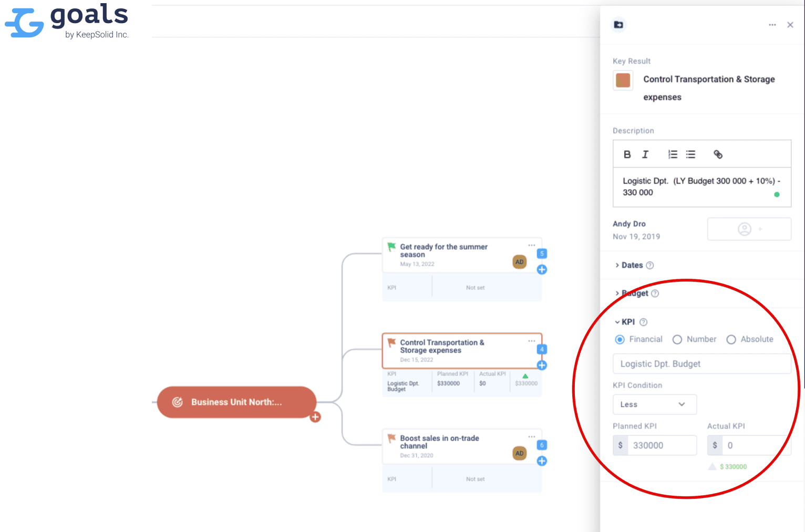Toggle italic in the description editor

tap(645, 154)
